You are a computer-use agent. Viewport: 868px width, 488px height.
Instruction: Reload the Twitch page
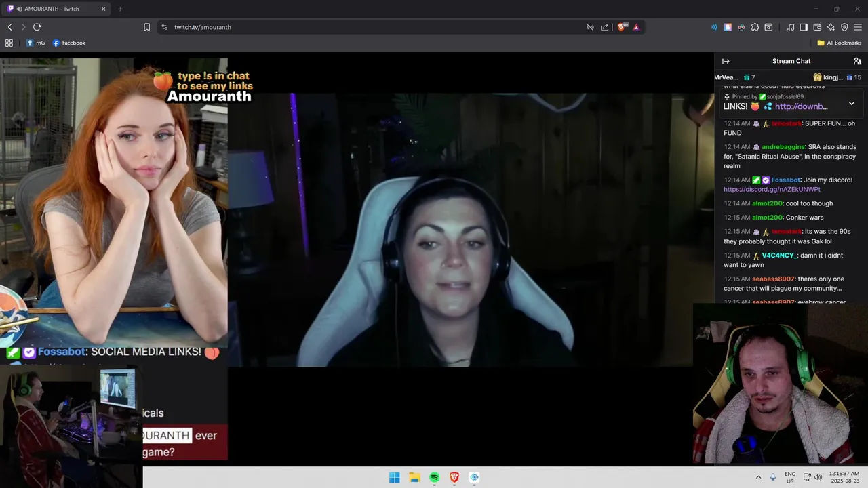(37, 27)
